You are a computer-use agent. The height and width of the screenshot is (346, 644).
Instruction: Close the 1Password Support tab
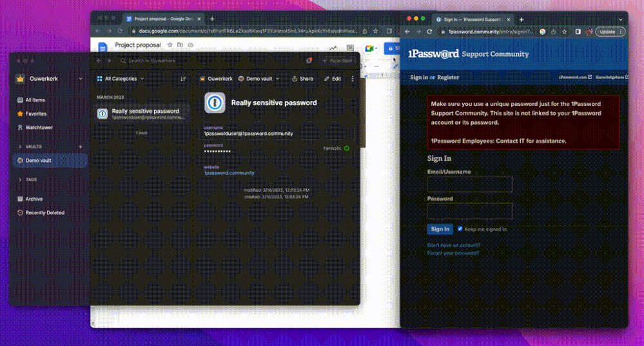click(x=509, y=19)
